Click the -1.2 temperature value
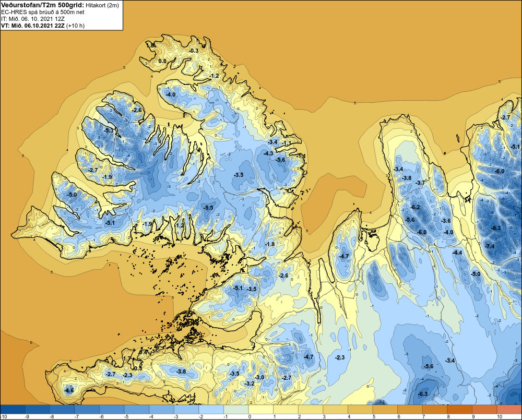 (214, 76)
